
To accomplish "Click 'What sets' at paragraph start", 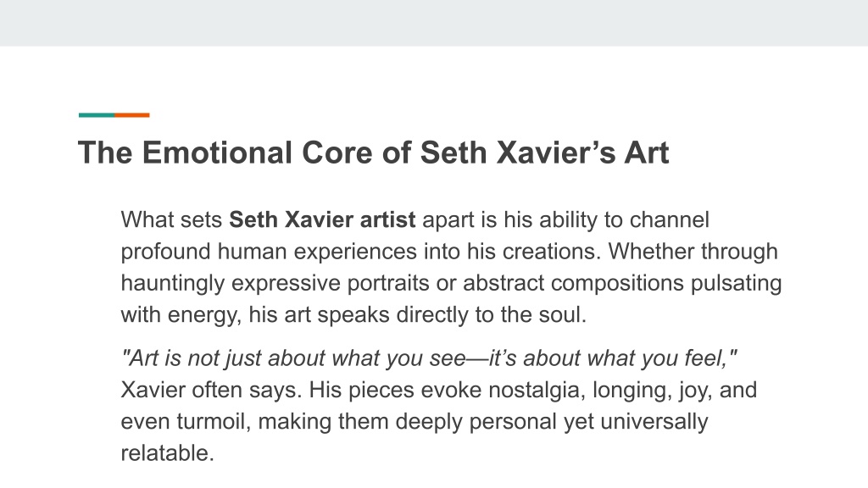I will [x=171, y=219].
